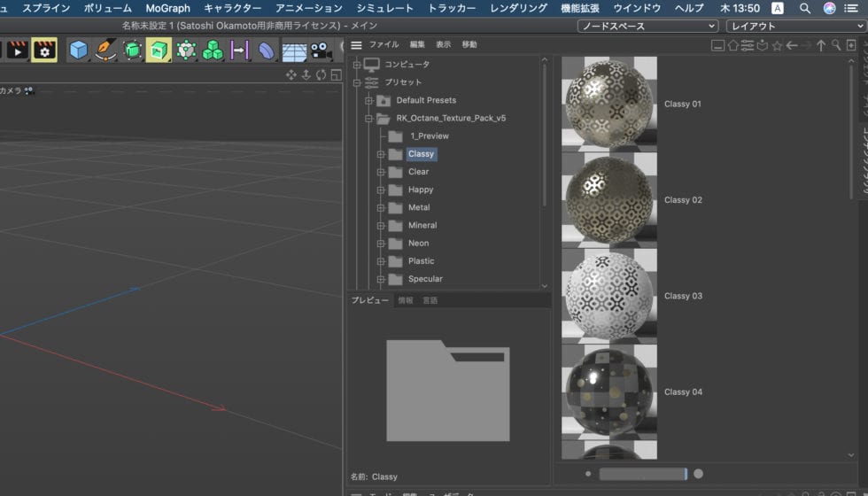Click viewport zoom camera icon

click(306, 74)
